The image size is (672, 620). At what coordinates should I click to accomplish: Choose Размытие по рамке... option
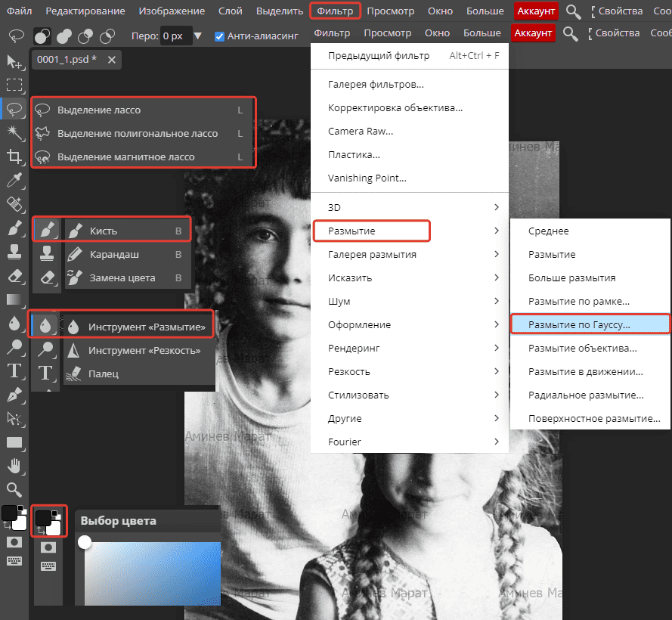(x=590, y=302)
